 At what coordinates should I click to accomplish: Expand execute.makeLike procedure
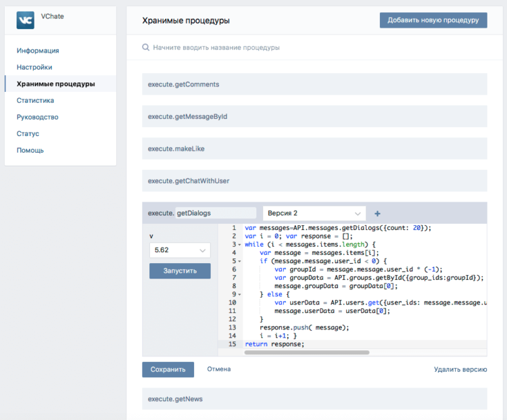click(x=314, y=149)
